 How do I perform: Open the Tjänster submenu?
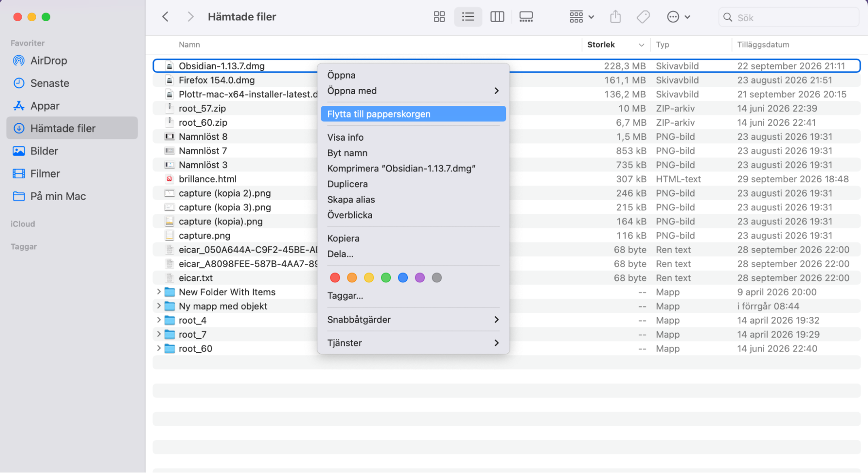413,343
